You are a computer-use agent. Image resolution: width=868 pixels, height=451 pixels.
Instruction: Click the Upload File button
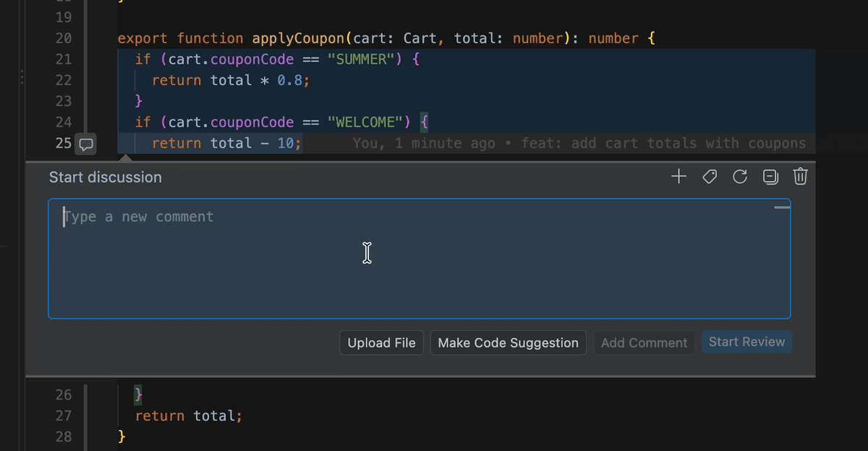[381, 343]
